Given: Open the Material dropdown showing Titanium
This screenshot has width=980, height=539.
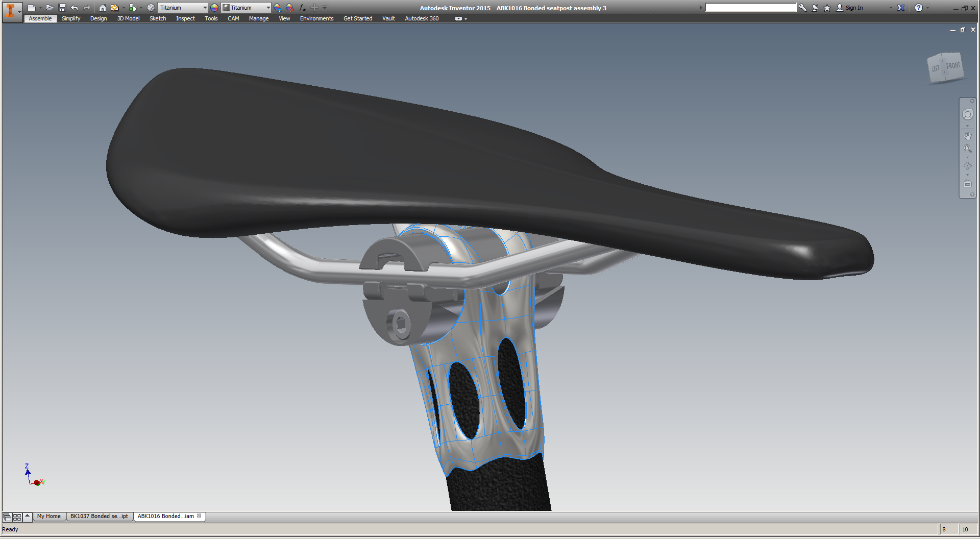Looking at the screenshot, I should 183,8.
